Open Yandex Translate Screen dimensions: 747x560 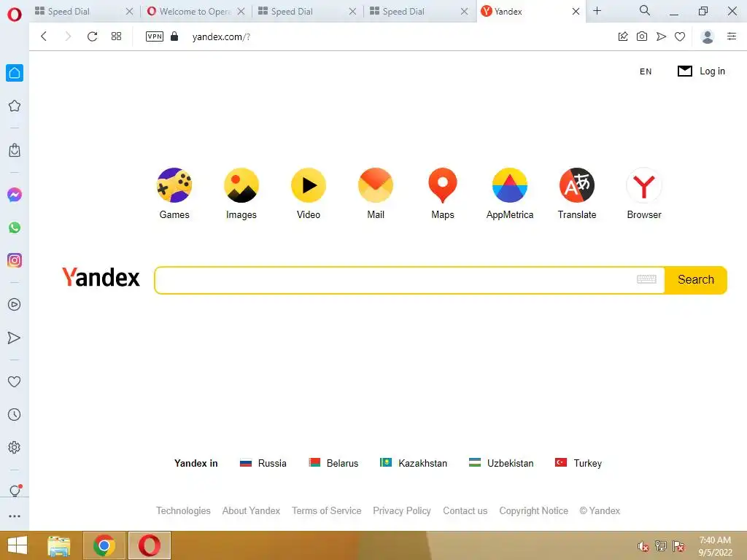pyautogui.click(x=577, y=193)
